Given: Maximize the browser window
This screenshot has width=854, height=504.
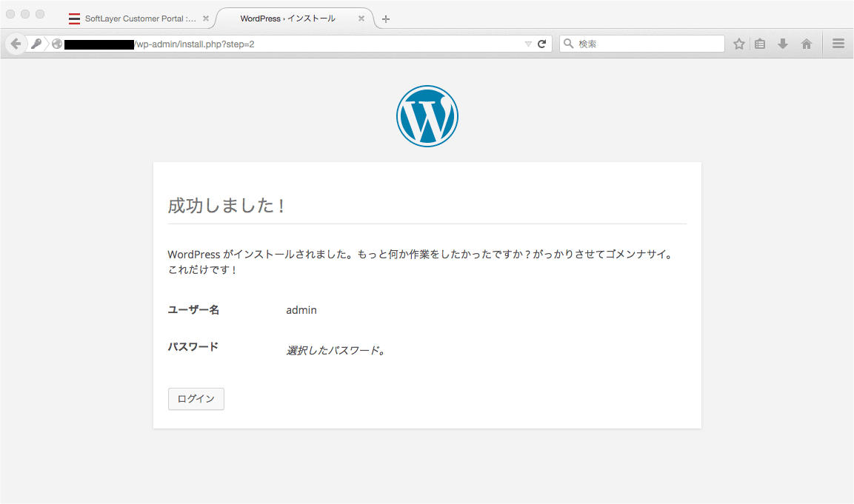Looking at the screenshot, I should pyautogui.click(x=40, y=14).
